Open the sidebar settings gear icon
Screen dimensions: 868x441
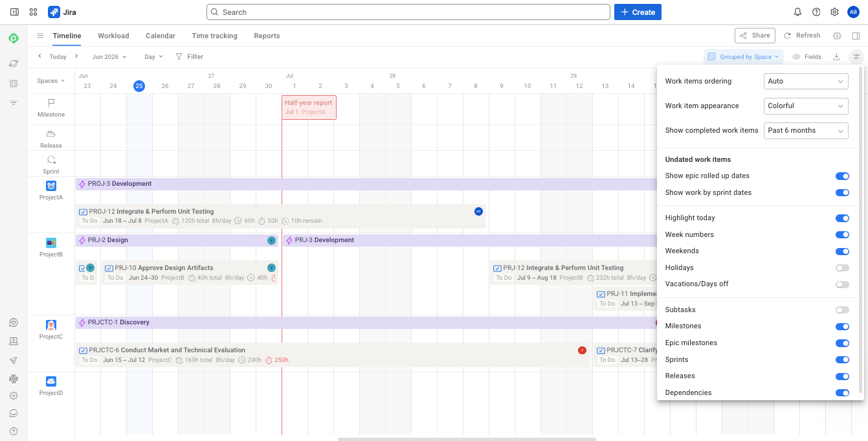pyautogui.click(x=14, y=396)
